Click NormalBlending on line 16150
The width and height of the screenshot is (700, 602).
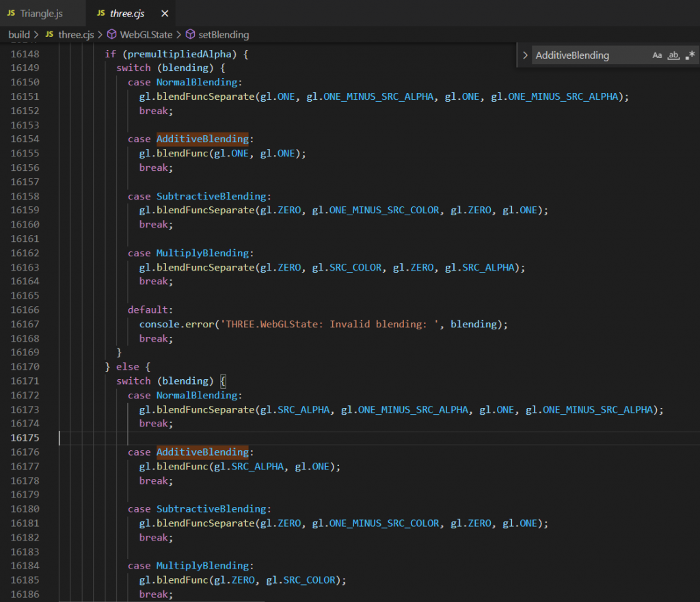[197, 83]
